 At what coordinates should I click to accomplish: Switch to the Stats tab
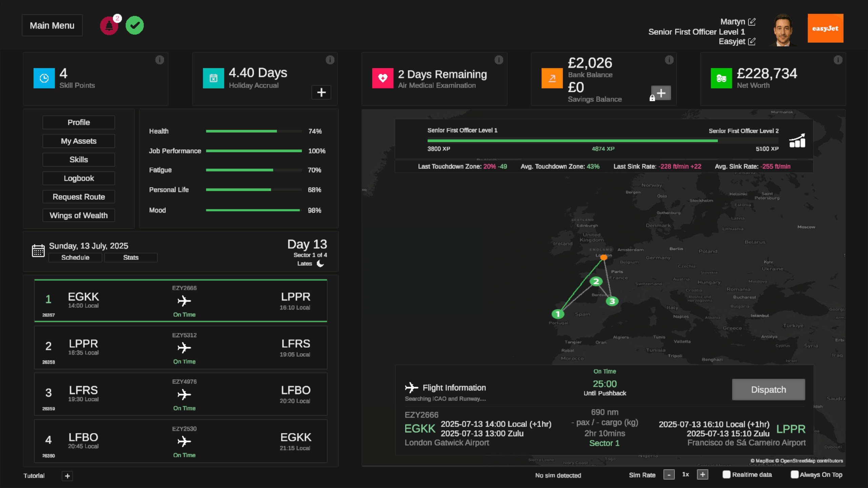pos(131,258)
